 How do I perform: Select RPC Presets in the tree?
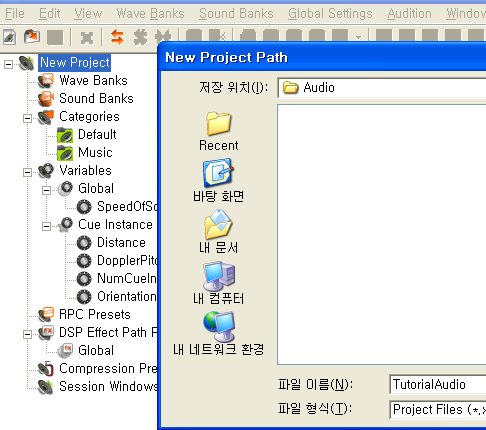pos(95,315)
